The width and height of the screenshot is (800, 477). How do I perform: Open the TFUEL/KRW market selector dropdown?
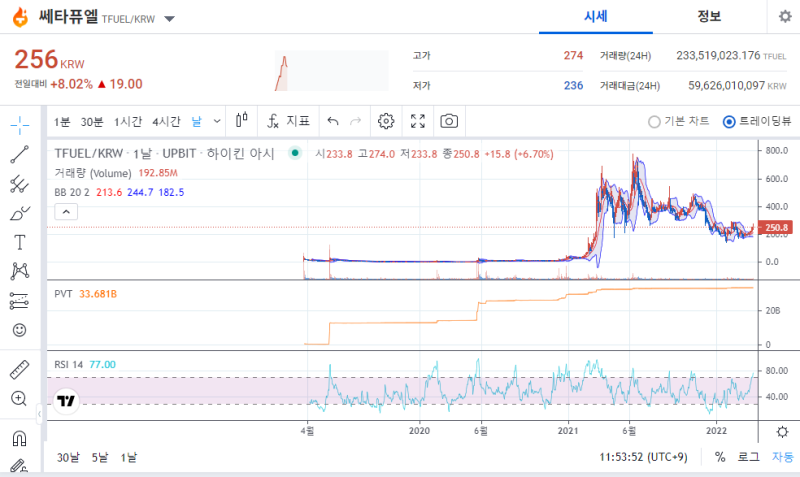click(x=169, y=19)
